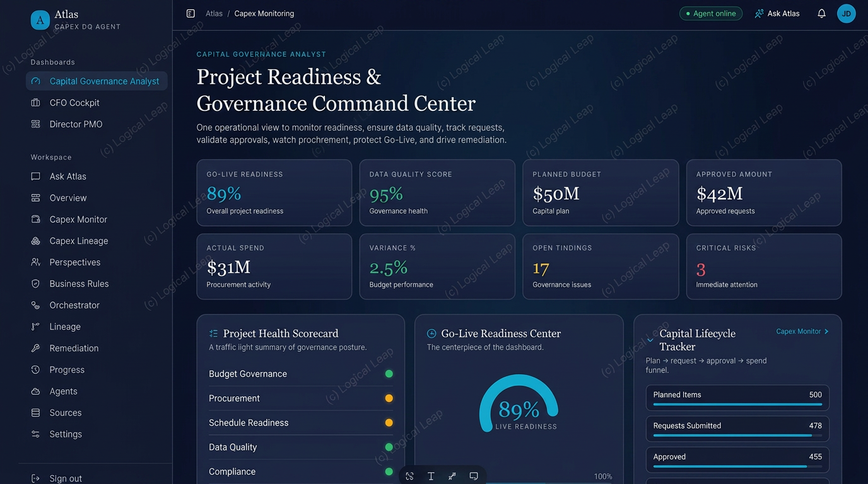Open the JD user avatar

[847, 13]
